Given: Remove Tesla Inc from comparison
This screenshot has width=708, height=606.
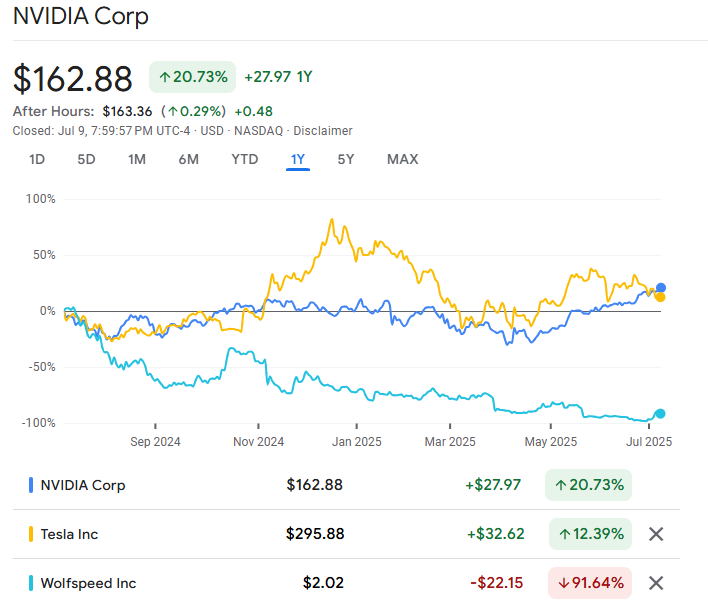Looking at the screenshot, I should click(x=656, y=534).
